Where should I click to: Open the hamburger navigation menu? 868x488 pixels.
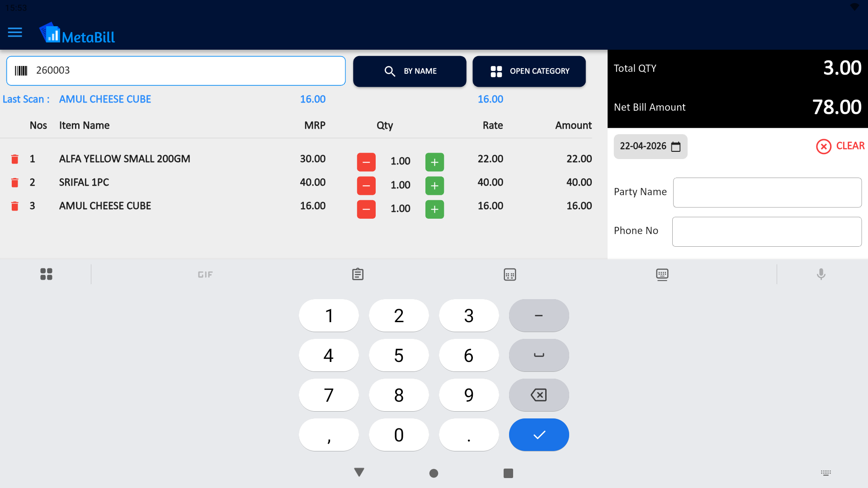(15, 33)
